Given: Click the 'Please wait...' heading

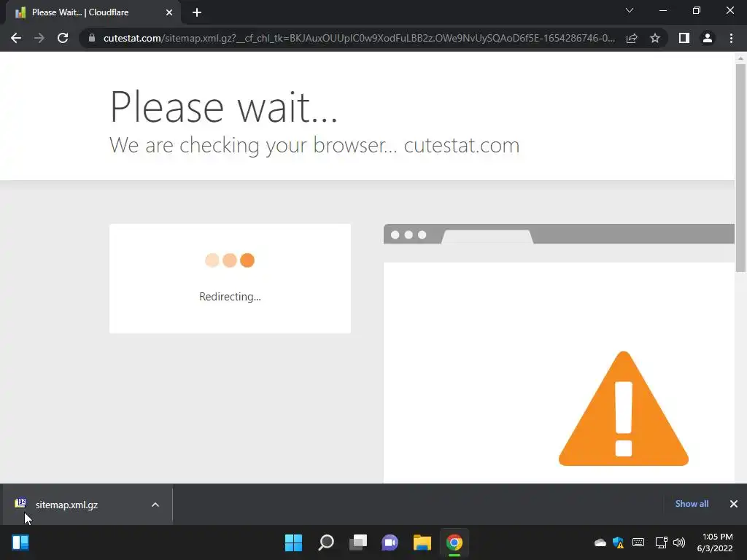Looking at the screenshot, I should tap(223, 106).
